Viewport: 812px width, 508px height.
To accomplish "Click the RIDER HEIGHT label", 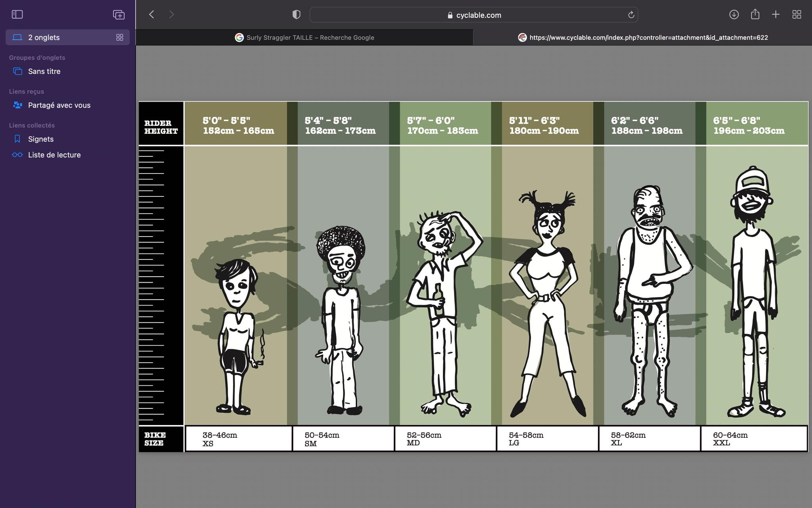I will click(x=161, y=127).
